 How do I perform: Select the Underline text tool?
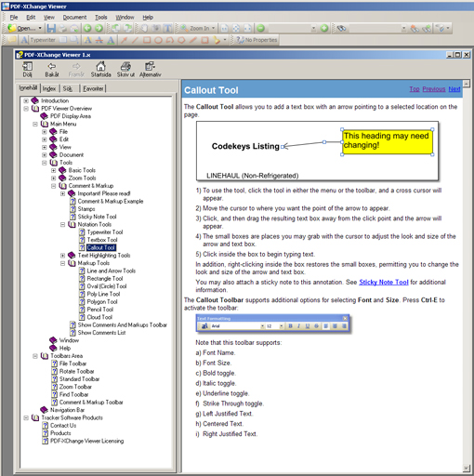click(111, 40)
